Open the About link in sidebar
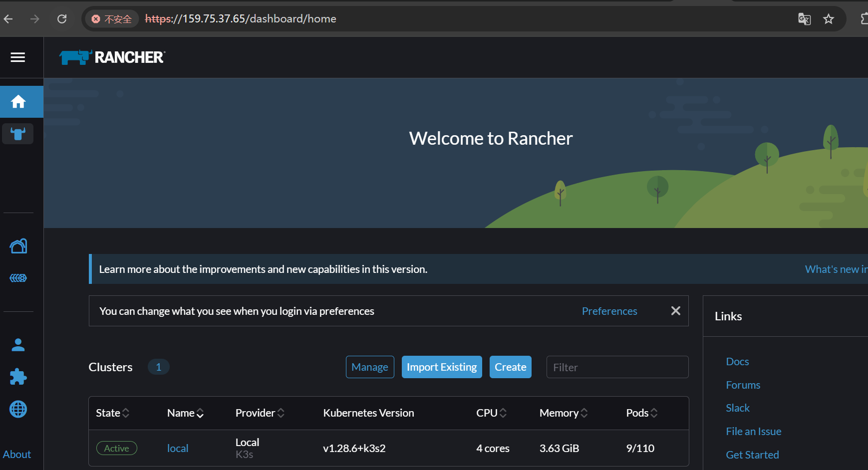Image resolution: width=868 pixels, height=470 pixels. point(17,455)
